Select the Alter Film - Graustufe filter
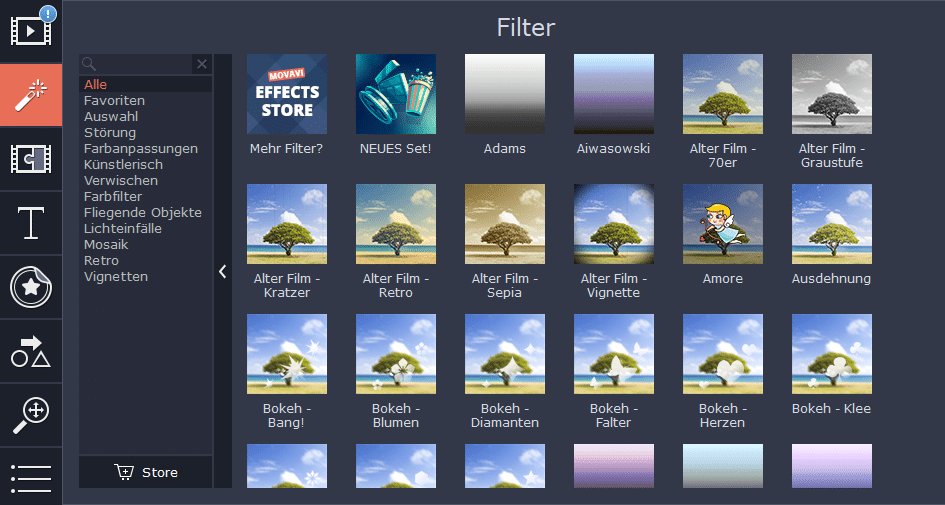 (x=832, y=94)
